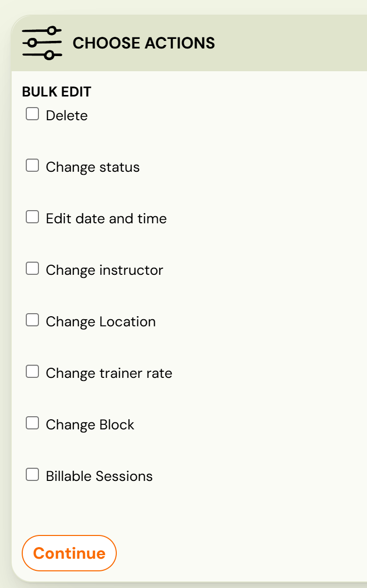367x588 pixels.
Task: Toggle the Change Location checkbox
Action: (32, 320)
